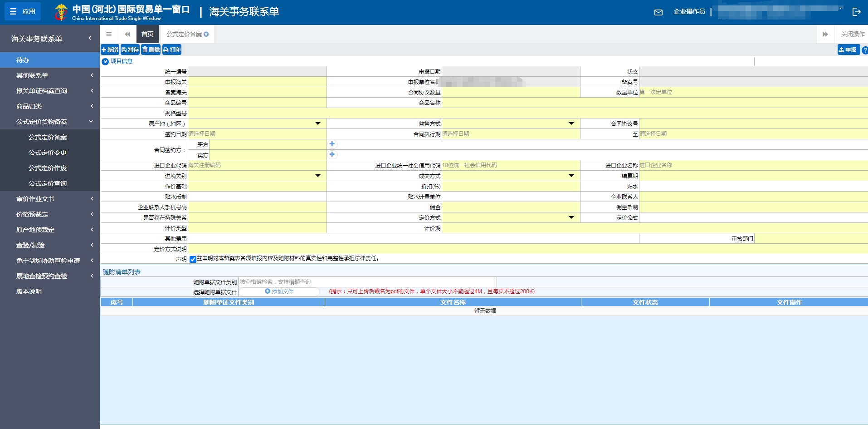Screen dimensions: 868x429
Task: Click the logout icon at top right
Action: point(856,12)
